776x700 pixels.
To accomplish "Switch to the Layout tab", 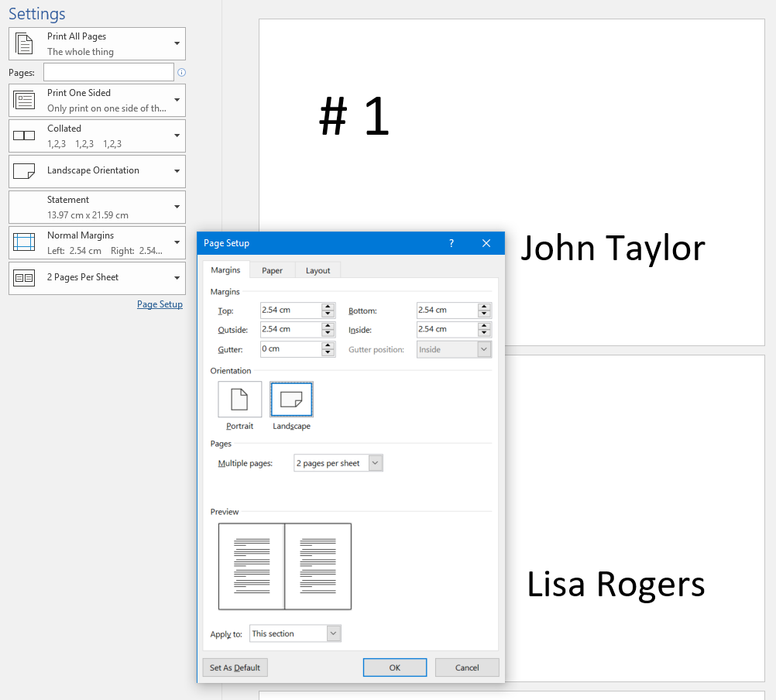I will click(x=318, y=270).
